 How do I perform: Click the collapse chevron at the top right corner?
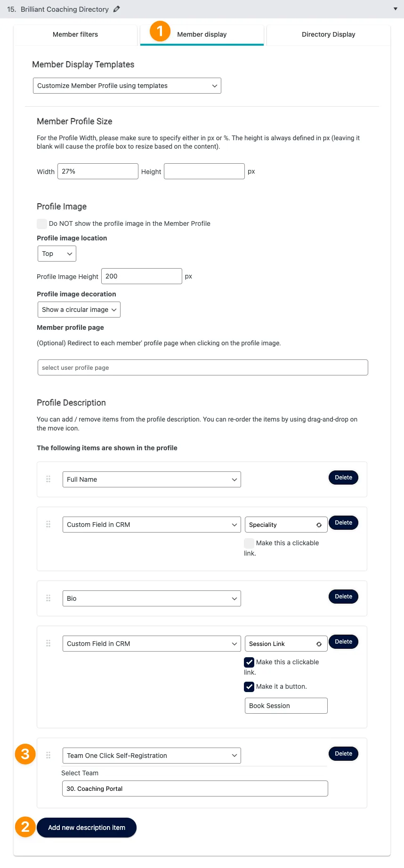click(396, 8)
